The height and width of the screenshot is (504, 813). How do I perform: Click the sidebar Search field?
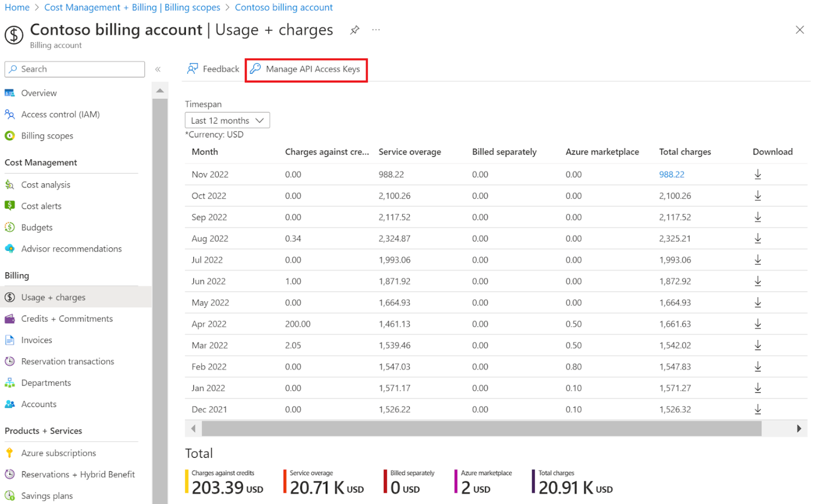coord(75,69)
